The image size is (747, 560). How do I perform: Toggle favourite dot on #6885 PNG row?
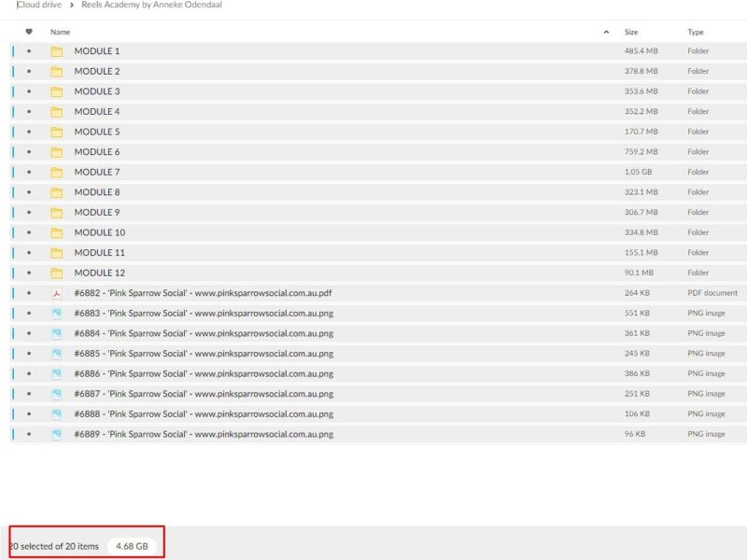(29, 354)
